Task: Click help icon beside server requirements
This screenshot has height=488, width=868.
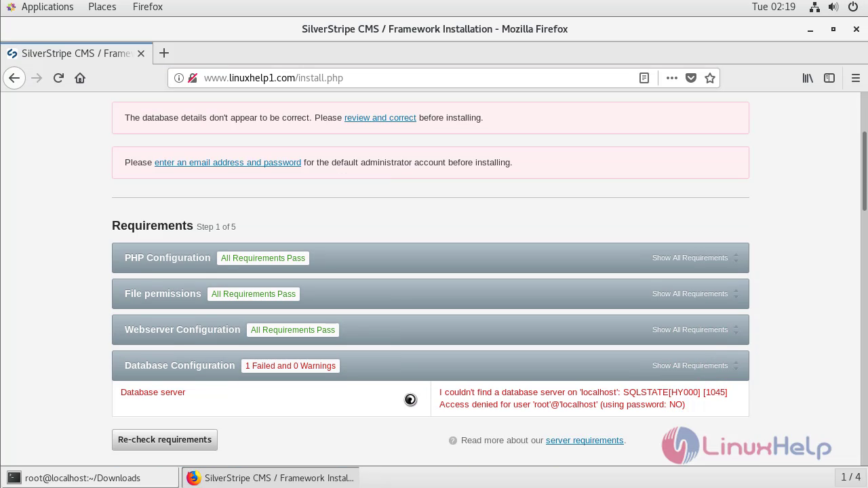Action: pos(453,441)
